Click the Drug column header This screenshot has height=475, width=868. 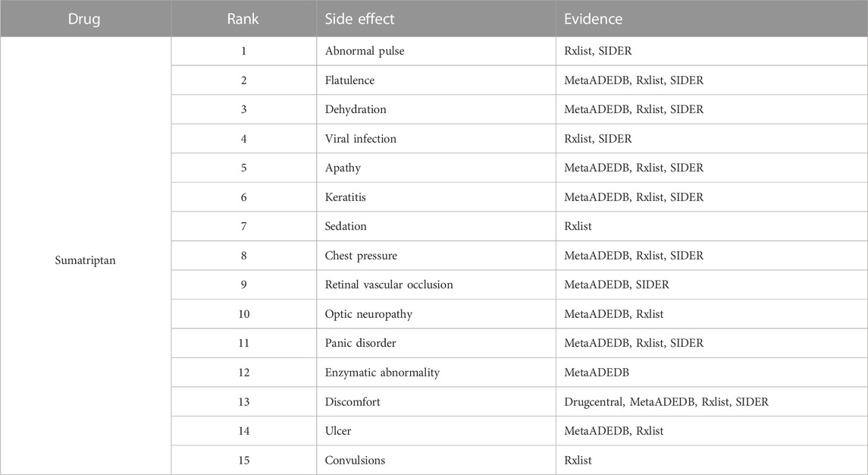tap(84, 19)
